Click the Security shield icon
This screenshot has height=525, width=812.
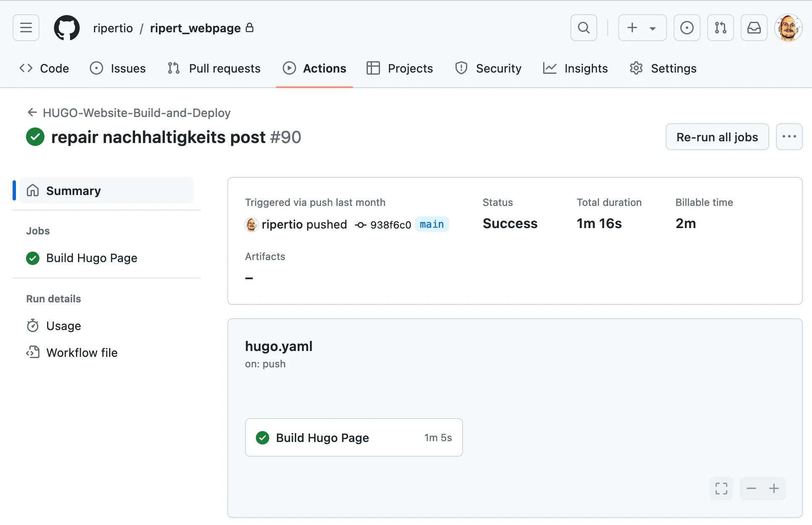(x=461, y=68)
